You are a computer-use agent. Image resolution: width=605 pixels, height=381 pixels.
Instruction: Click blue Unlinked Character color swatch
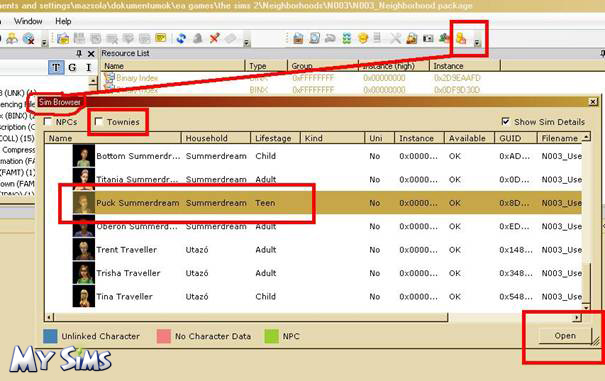tap(50, 336)
